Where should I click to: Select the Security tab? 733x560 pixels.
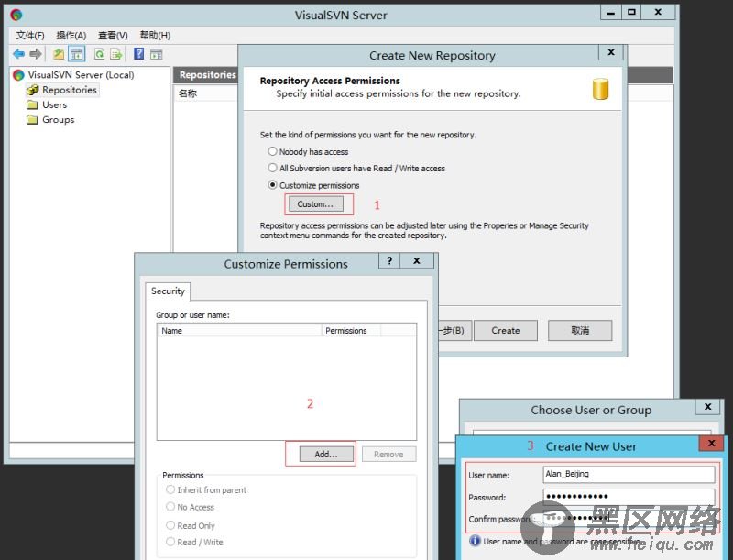click(168, 291)
